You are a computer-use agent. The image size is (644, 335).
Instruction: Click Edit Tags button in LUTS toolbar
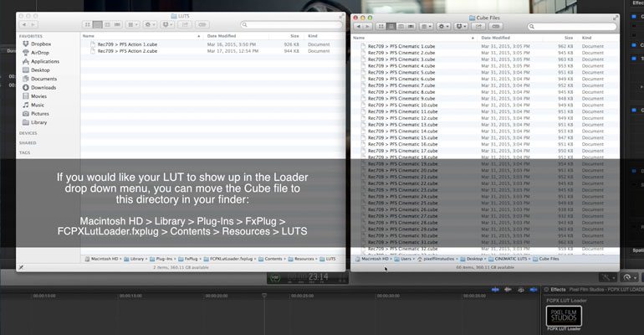[202, 24]
